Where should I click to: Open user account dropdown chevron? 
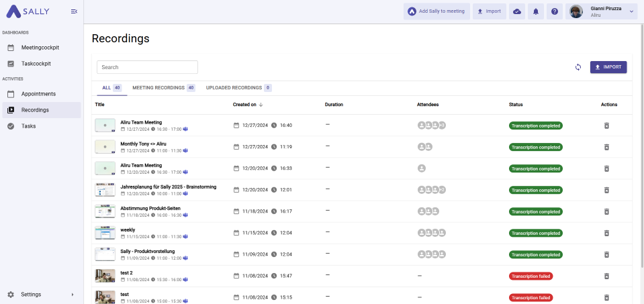pos(632,11)
